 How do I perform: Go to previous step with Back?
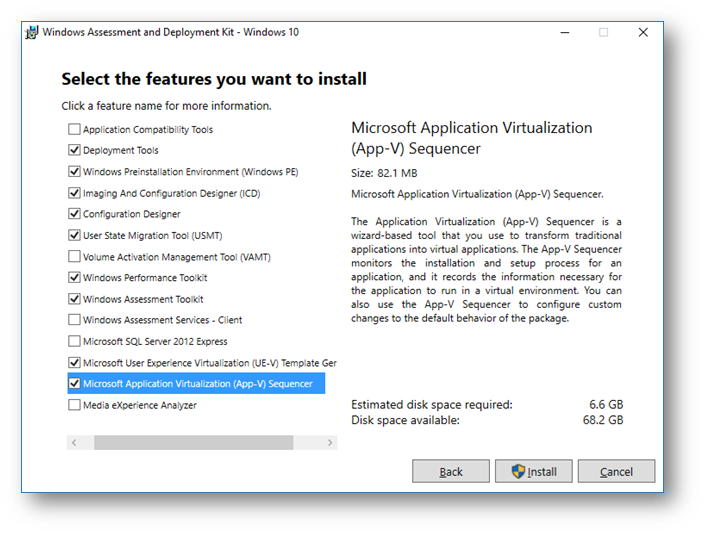[x=451, y=471]
